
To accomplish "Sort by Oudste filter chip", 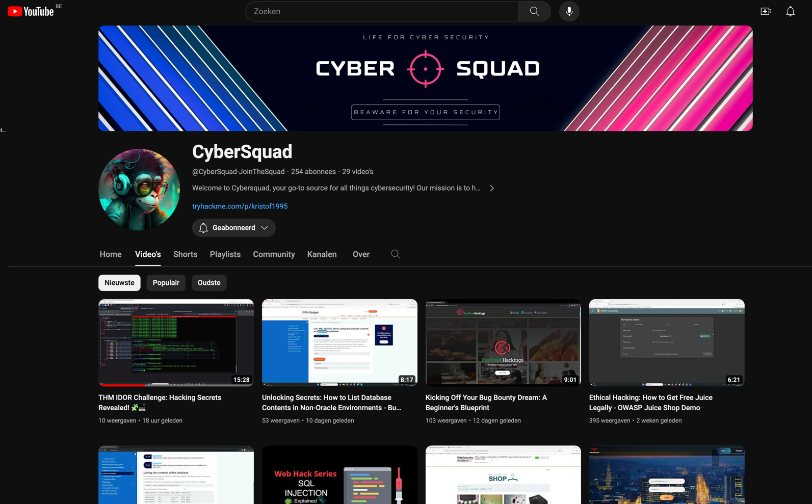I will tap(209, 283).
